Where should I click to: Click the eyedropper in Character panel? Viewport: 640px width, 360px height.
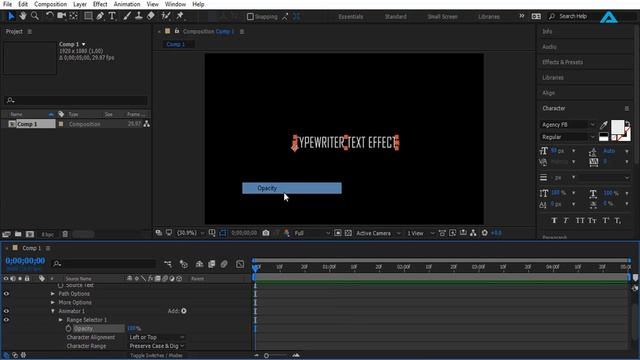[604, 124]
